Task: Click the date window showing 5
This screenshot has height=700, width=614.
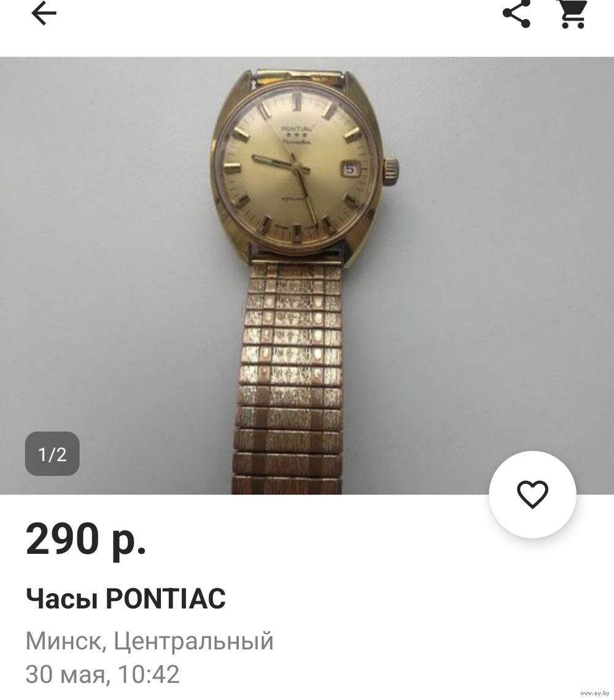Action: point(349,169)
